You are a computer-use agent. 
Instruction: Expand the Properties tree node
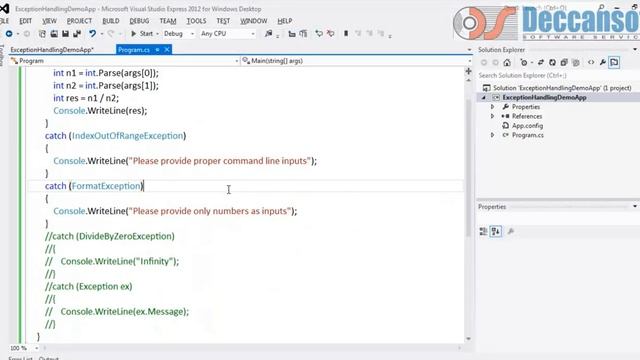493,107
